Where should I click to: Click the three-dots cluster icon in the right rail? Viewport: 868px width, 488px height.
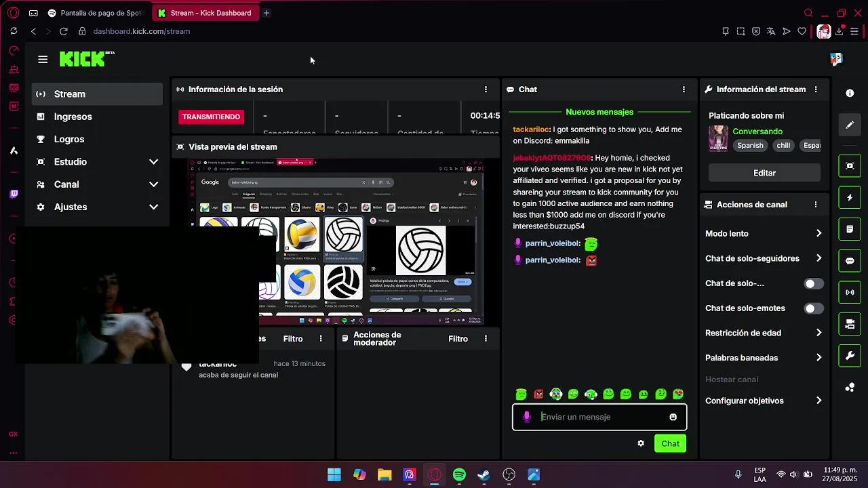point(850,387)
